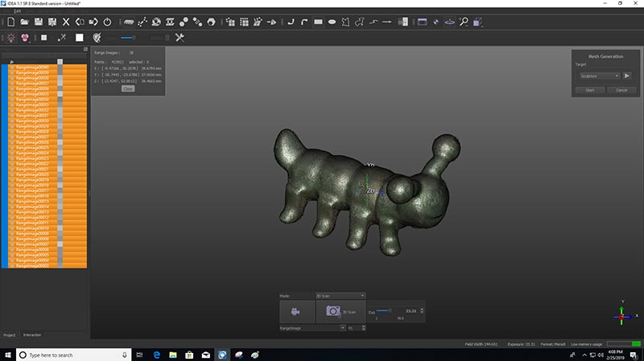Click Close in the Range Images info panel
644x361 pixels.
128,88
